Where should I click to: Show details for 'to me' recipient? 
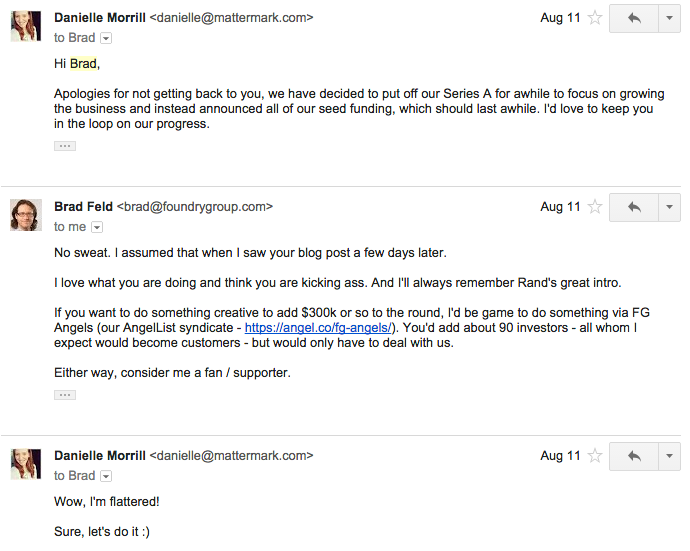(97, 227)
